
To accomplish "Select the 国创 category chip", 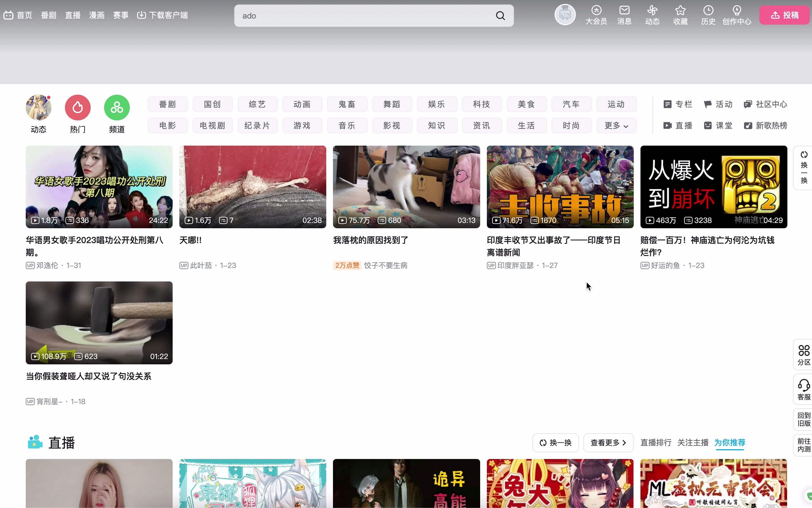I will [x=212, y=104].
